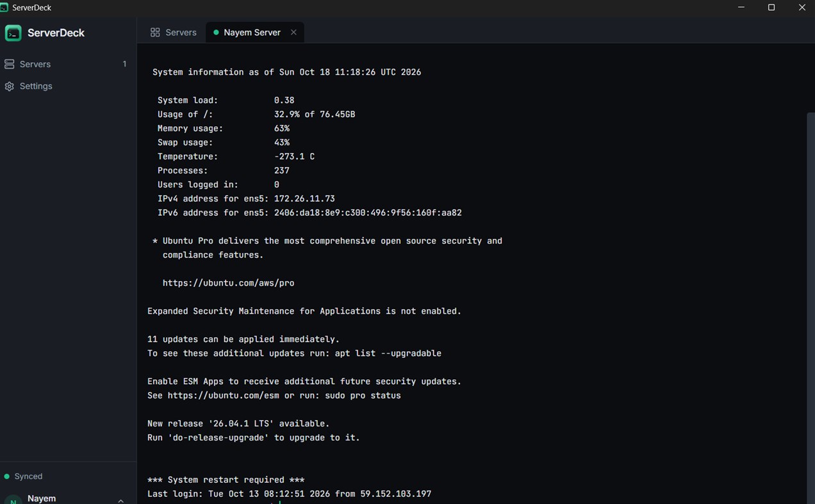Click the ServerDeck brand name in sidebar
The image size is (815, 504).
(x=56, y=33)
